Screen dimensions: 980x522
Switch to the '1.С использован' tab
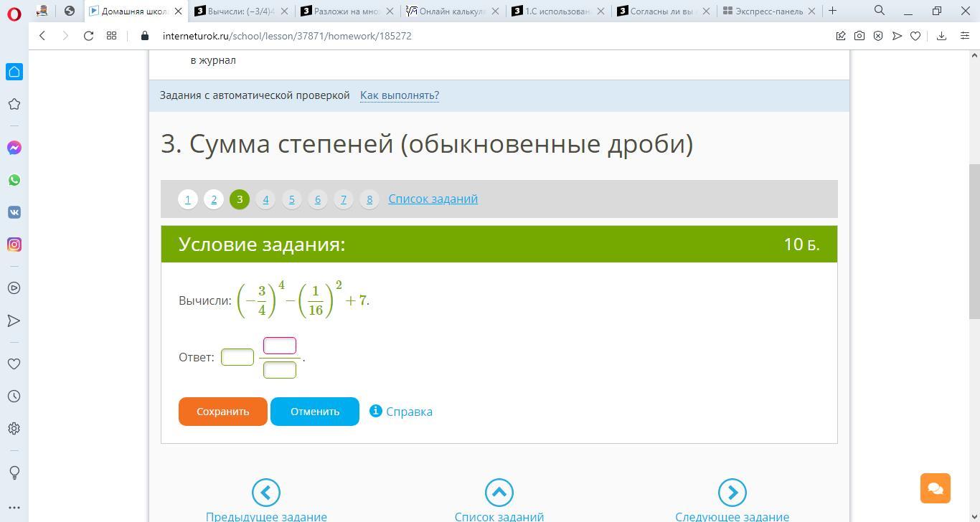tap(558, 11)
